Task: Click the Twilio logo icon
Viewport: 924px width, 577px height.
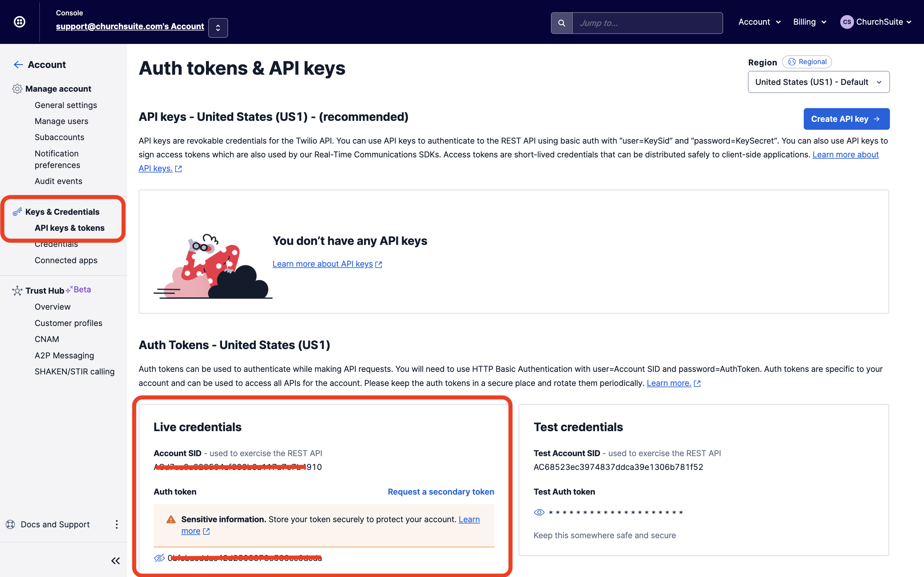Action: (x=20, y=22)
